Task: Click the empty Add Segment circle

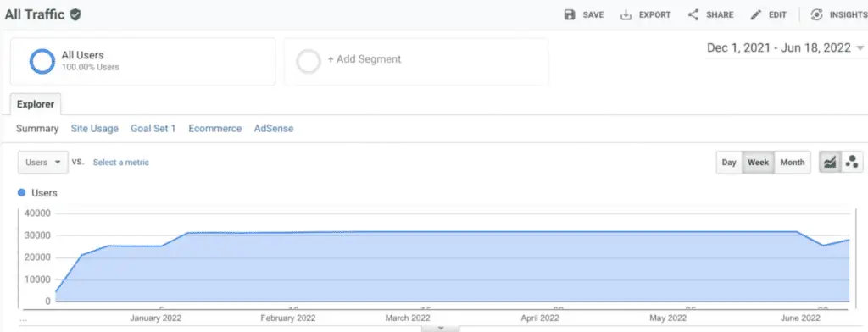Action: pos(309,62)
